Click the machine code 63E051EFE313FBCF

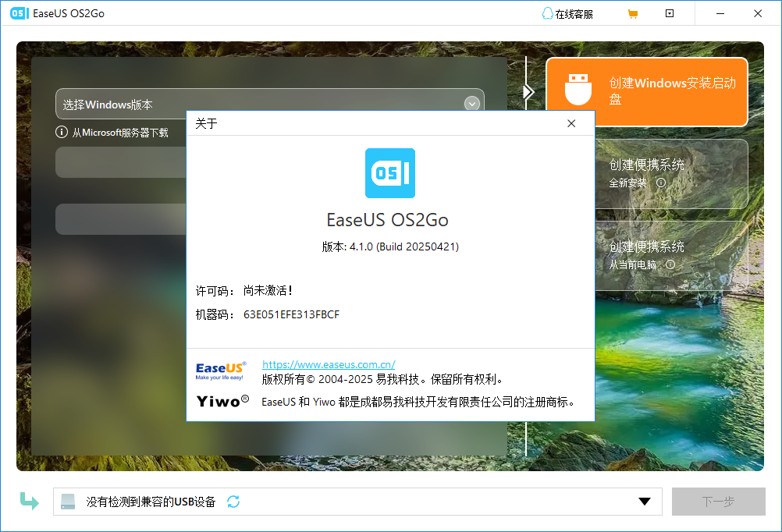[x=291, y=314]
